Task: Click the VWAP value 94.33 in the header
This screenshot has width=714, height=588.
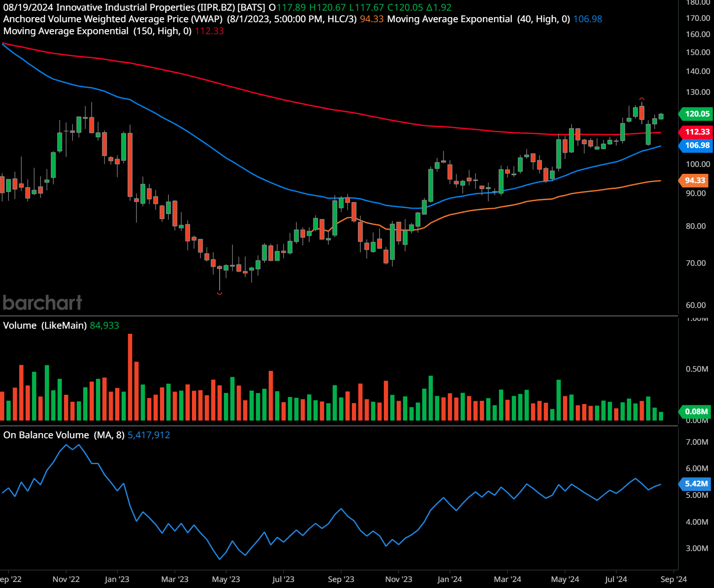Action: [372, 19]
